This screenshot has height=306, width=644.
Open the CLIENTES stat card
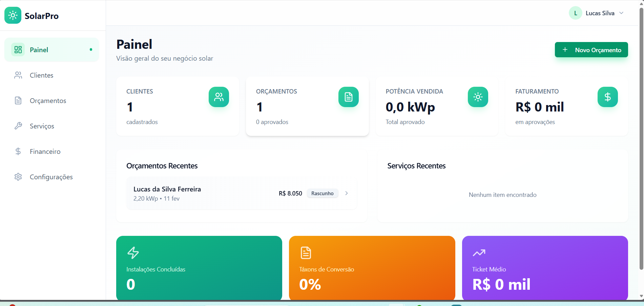(x=178, y=106)
